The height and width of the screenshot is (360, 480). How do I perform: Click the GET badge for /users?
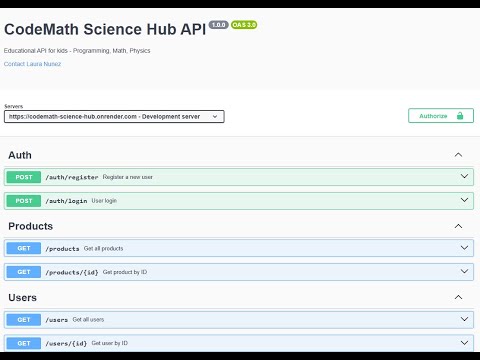pos(24,320)
